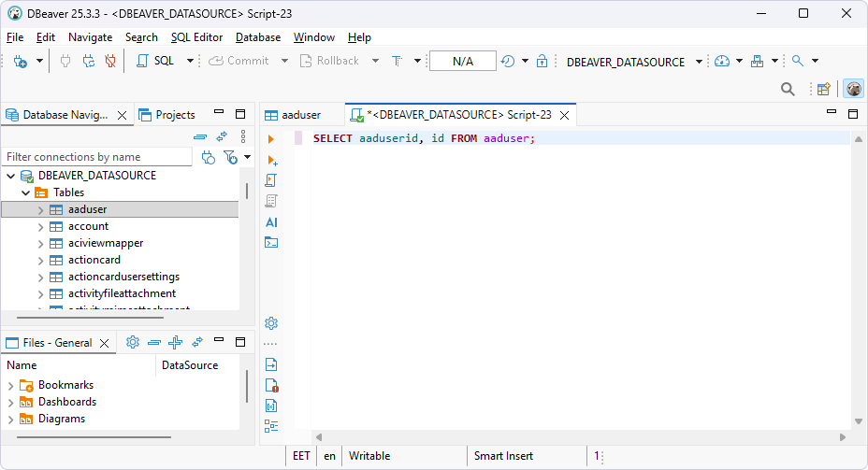Screen dimensions: 868x470
Task: Click collapse all icon in Database Navigator
Action: (x=200, y=136)
